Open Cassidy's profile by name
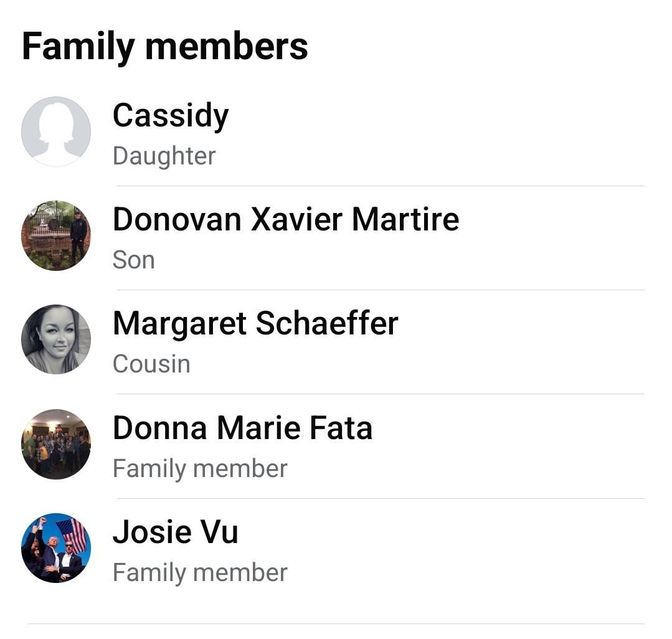The image size is (672, 639). pos(171,116)
